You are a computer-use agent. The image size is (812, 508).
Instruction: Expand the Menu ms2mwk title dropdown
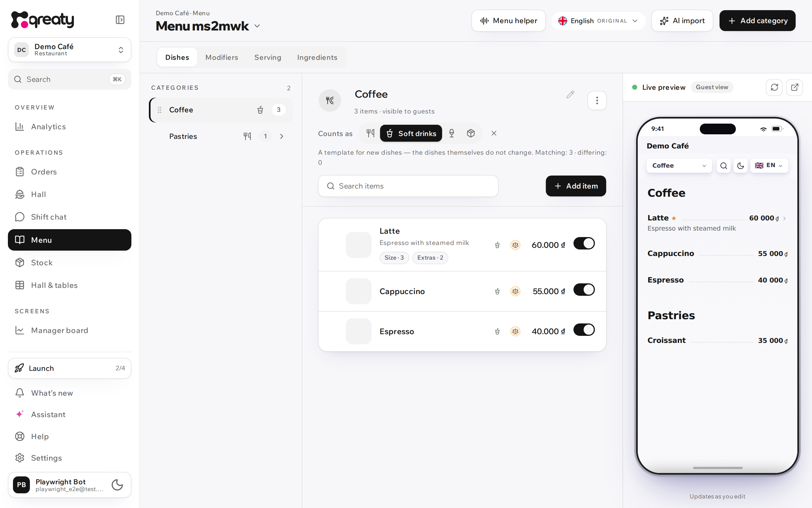point(257,26)
